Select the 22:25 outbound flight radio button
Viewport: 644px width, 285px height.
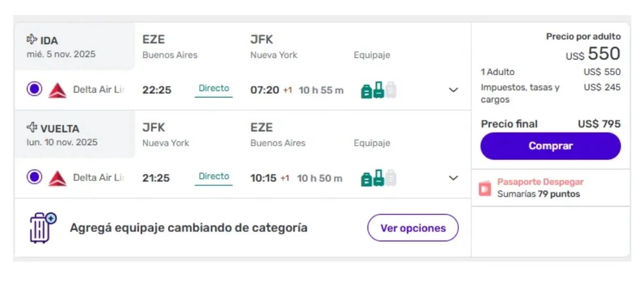(34, 89)
